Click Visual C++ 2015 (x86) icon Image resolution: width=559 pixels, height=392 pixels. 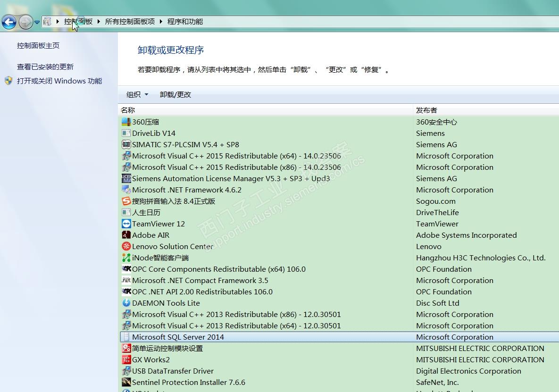click(126, 167)
